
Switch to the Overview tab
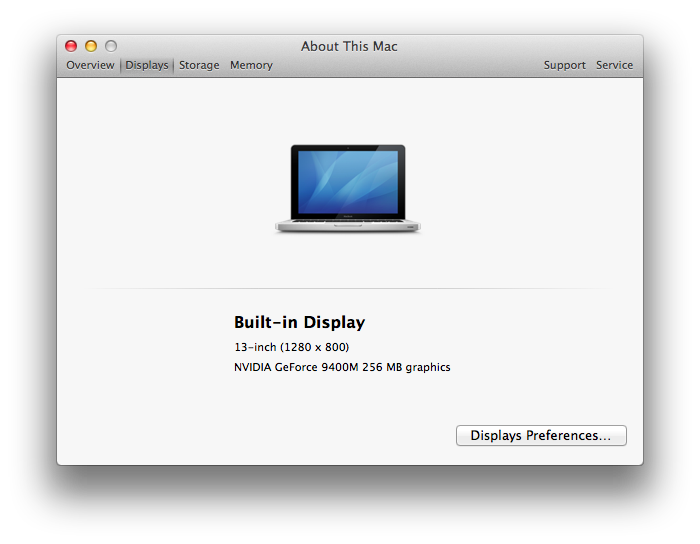coord(90,65)
